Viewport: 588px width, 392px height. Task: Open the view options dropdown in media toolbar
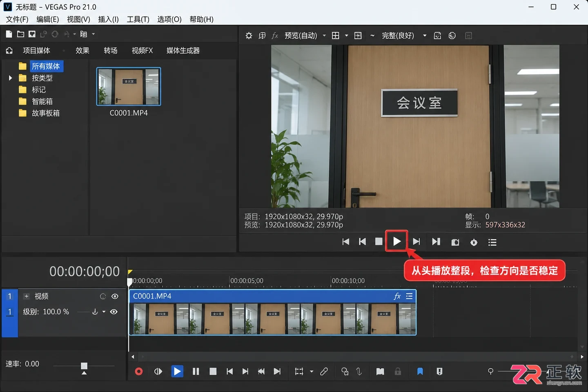(x=94, y=34)
